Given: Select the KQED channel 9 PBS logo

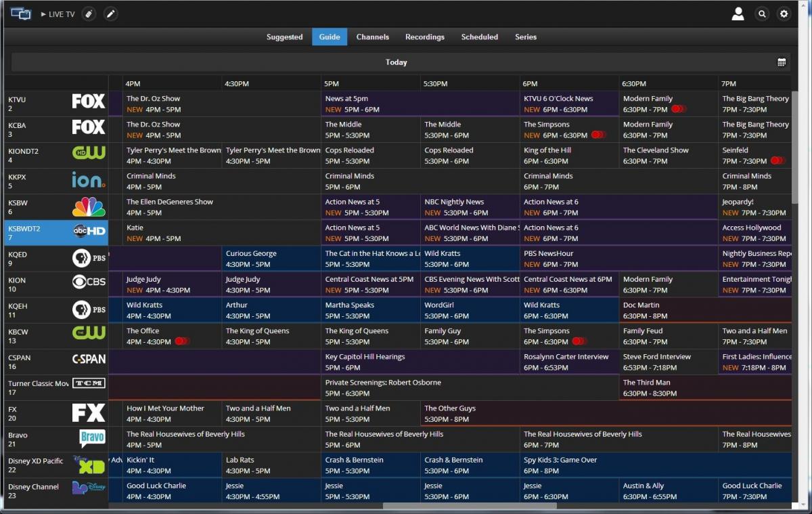Looking at the screenshot, I should (x=89, y=257).
